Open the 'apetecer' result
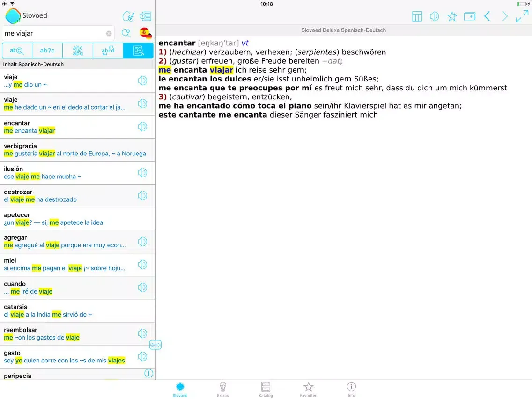 78,219
